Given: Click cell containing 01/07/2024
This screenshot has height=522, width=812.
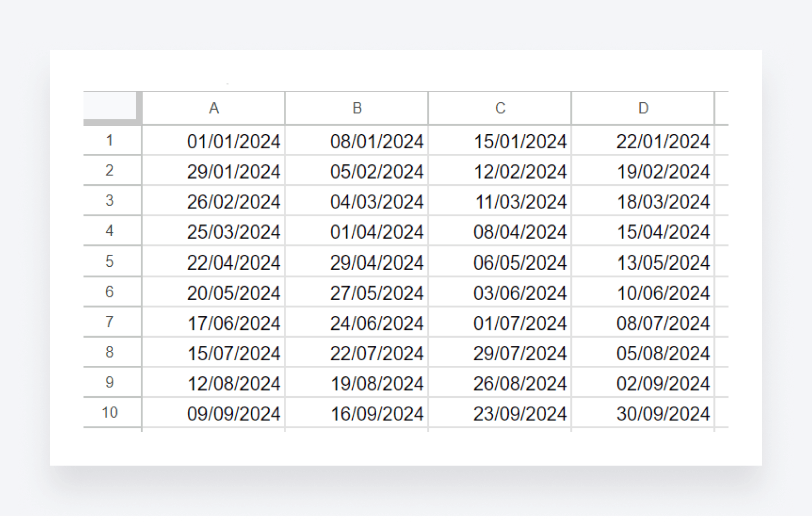Looking at the screenshot, I should pyautogui.click(x=500, y=322).
